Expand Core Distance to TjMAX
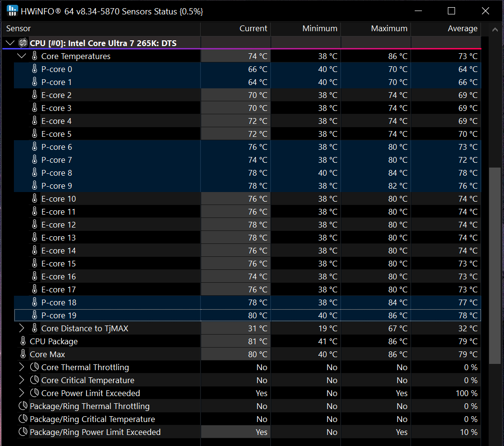504x446 pixels. tap(22, 328)
